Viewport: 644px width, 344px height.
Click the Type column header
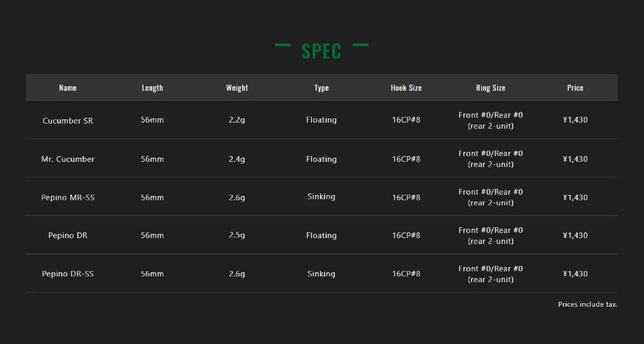pos(321,88)
